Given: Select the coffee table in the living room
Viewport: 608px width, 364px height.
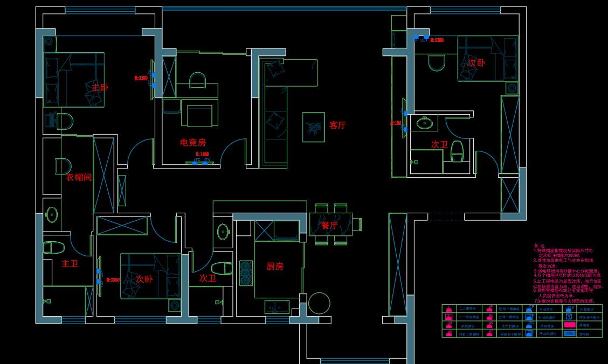Looking at the screenshot, I should [313, 127].
